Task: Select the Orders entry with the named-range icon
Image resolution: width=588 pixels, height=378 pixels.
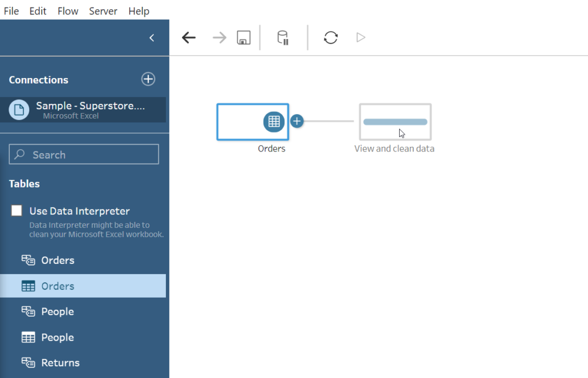Action: coord(83,260)
